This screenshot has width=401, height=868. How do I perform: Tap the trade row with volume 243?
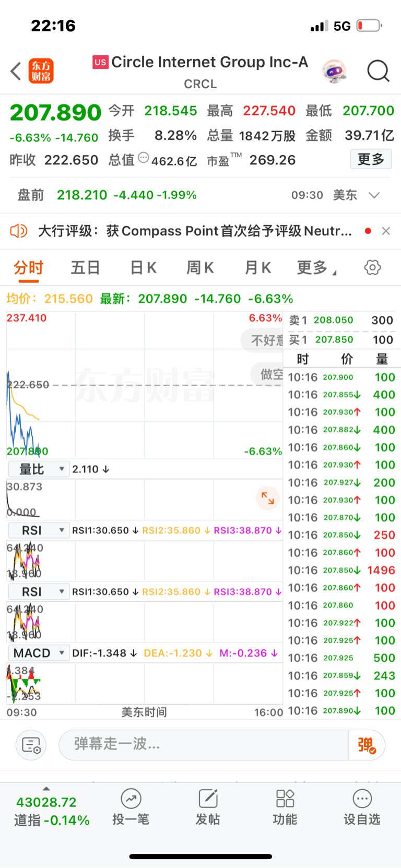[x=341, y=675]
